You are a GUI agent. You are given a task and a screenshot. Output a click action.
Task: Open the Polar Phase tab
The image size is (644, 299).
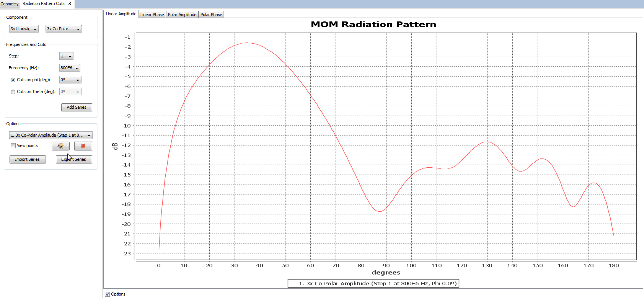[211, 15]
